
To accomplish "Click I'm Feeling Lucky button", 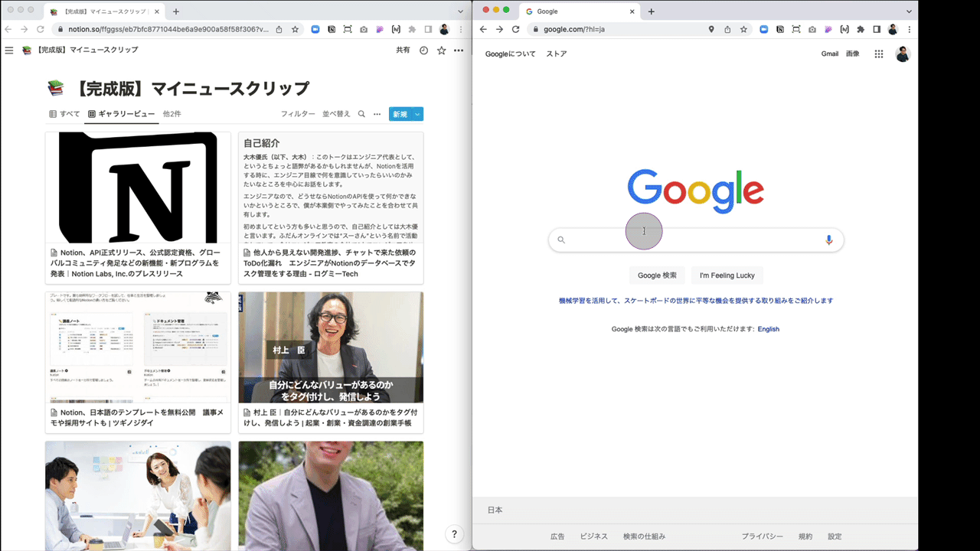I will point(727,275).
